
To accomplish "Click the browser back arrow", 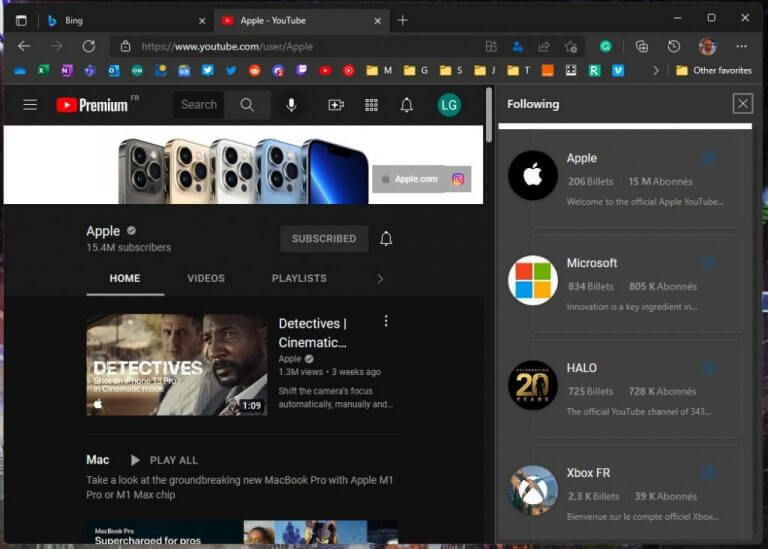I will [24, 47].
